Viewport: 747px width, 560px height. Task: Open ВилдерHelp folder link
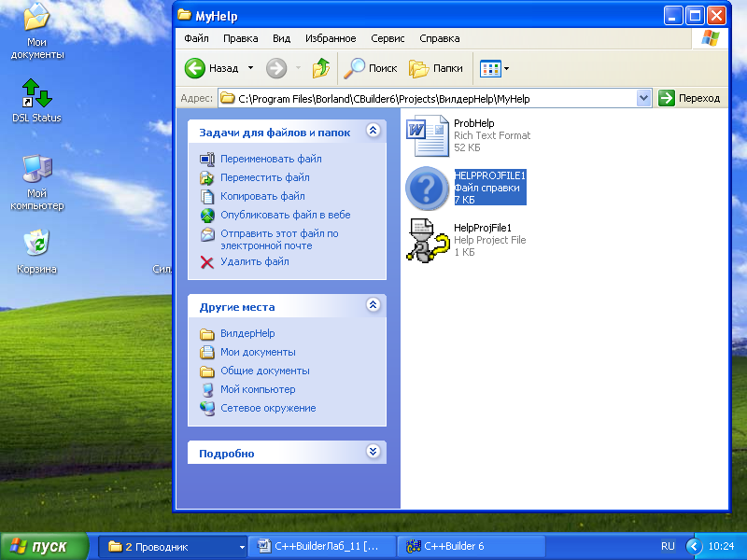(247, 333)
